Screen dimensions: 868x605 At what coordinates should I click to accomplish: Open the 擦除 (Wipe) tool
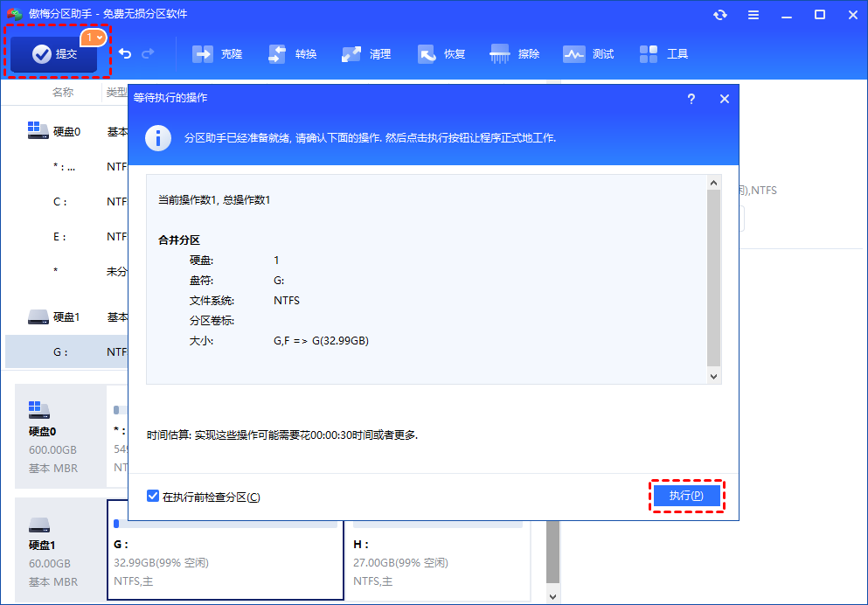point(516,54)
